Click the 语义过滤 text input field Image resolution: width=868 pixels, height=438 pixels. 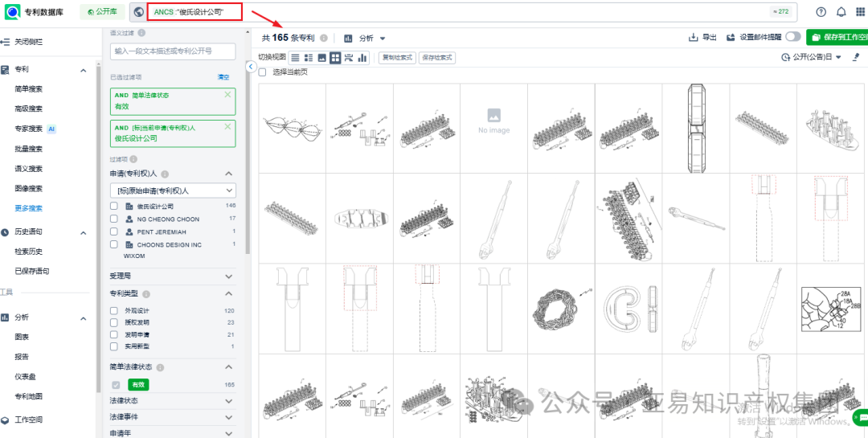173,51
